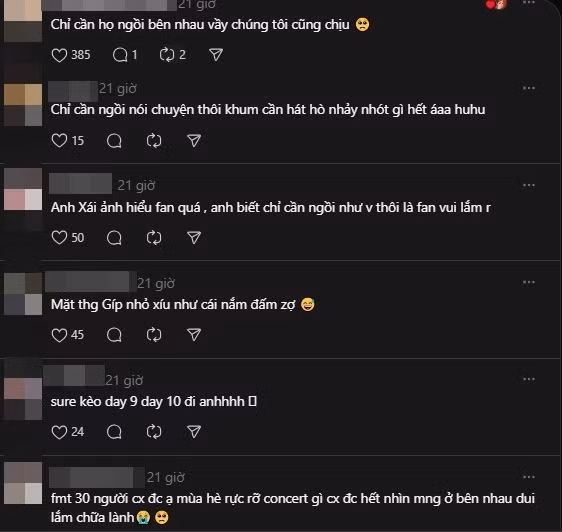
Task: Open more options for 'Anh Xái' comment
Action: (x=529, y=185)
